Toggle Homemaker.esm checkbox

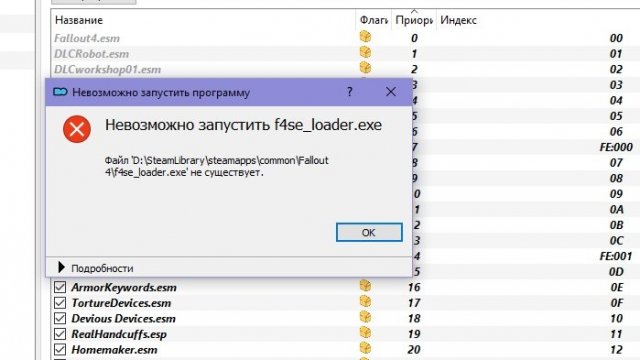pyautogui.click(x=60, y=349)
